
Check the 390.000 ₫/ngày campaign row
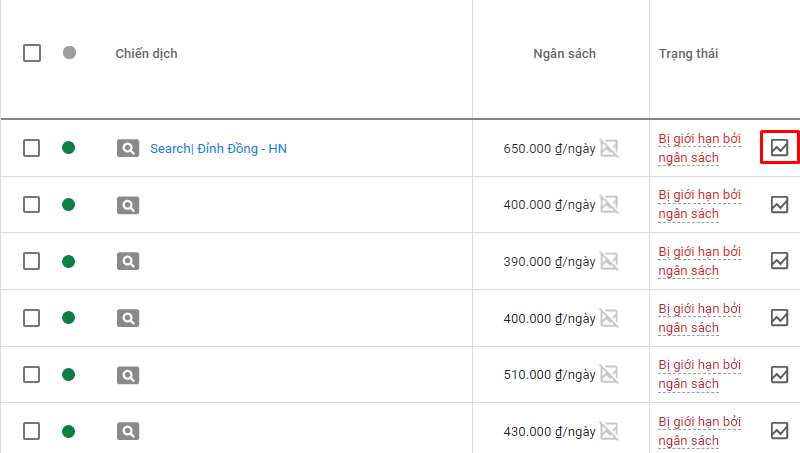(x=32, y=261)
